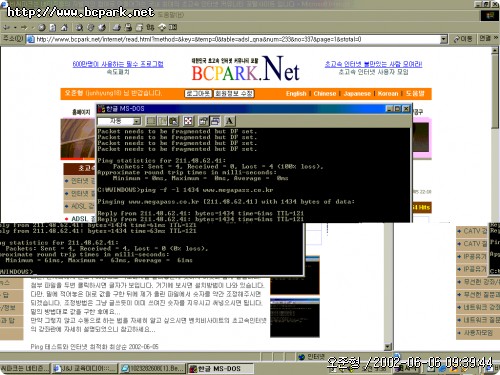Click the sidebar photo banner image
Screen dimensions: 500x375
[x=78, y=139]
